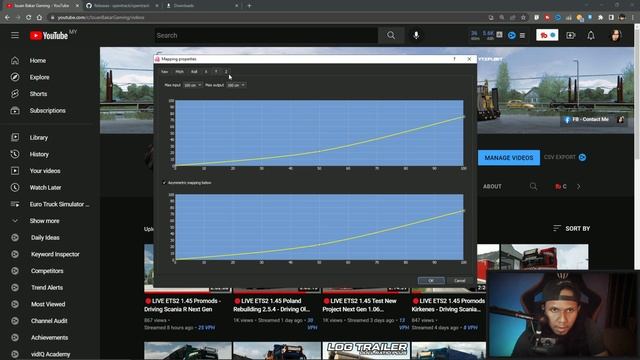Click the browser address bar
This screenshot has width=640, height=360.
pos(269,18)
